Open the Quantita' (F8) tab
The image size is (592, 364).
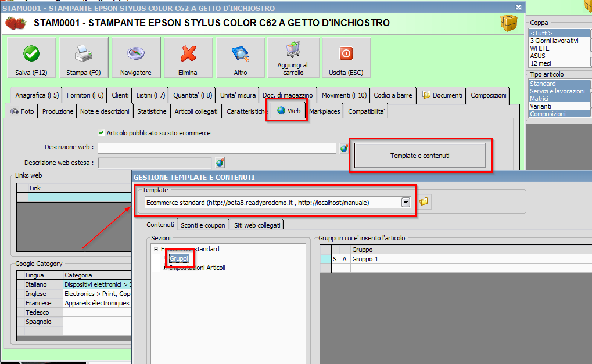click(x=192, y=95)
